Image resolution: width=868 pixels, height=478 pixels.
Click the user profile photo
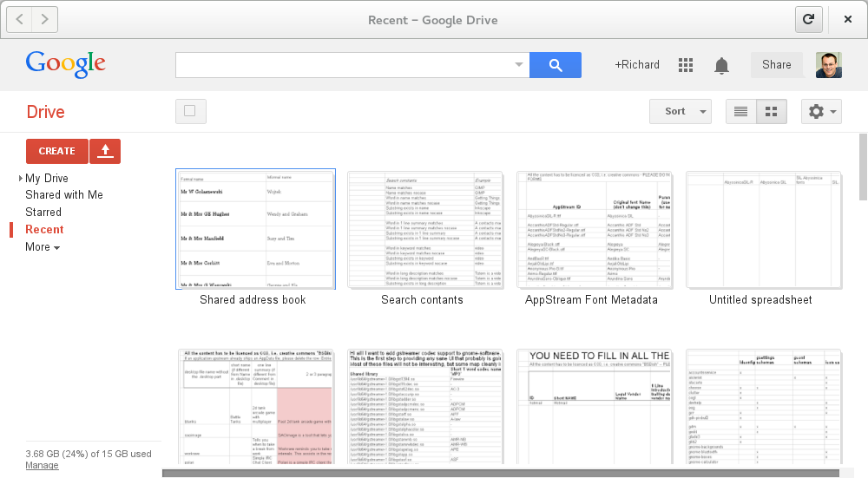pos(829,65)
